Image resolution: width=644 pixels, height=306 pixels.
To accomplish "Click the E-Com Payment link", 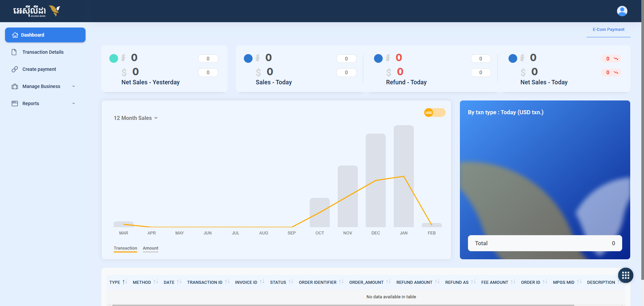I will [608, 30].
